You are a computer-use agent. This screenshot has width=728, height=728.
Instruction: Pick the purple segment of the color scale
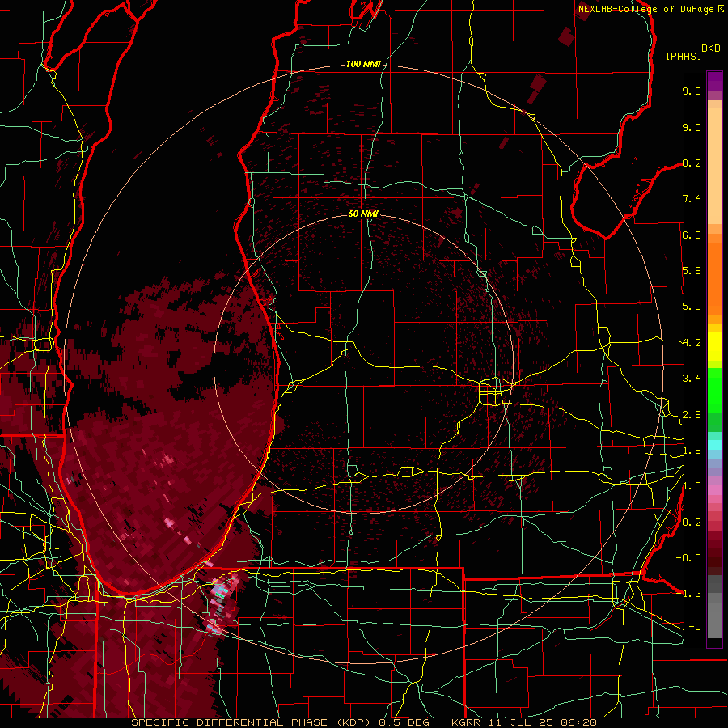714,81
